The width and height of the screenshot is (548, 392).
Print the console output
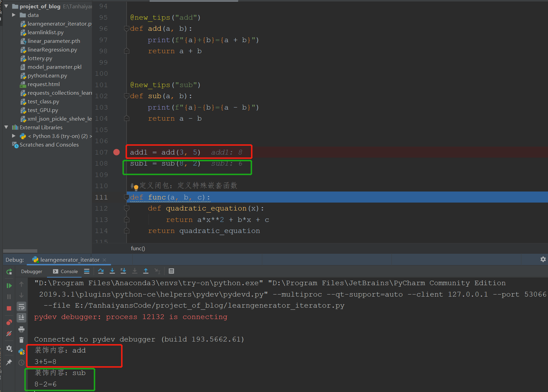[x=21, y=329]
